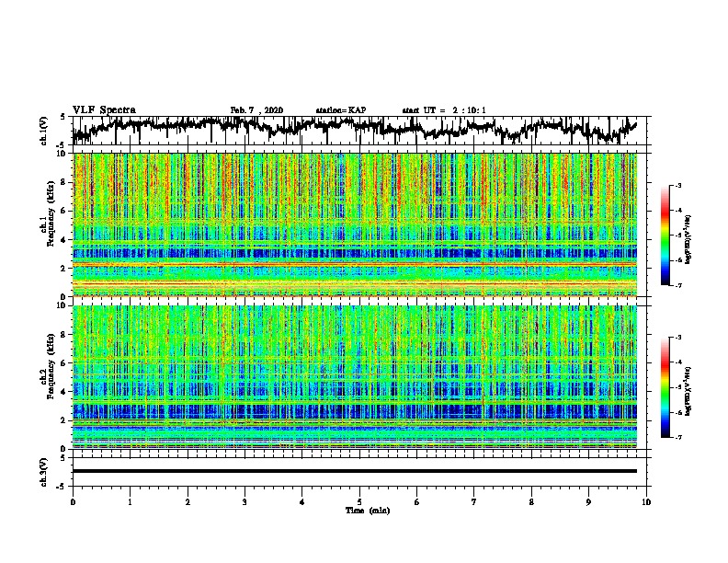The height and width of the screenshot is (563, 728).
Task: Click the '0' tick on the time axis
Action: click(73, 502)
